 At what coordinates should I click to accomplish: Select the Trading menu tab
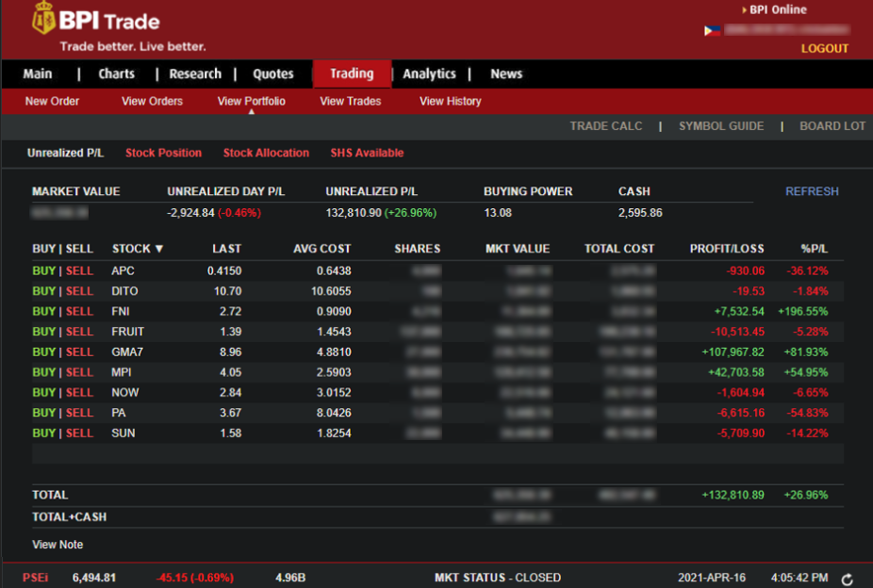click(x=352, y=73)
